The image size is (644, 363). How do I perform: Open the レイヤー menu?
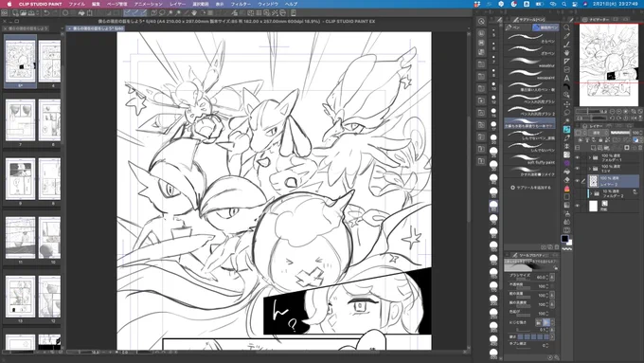(177, 4)
